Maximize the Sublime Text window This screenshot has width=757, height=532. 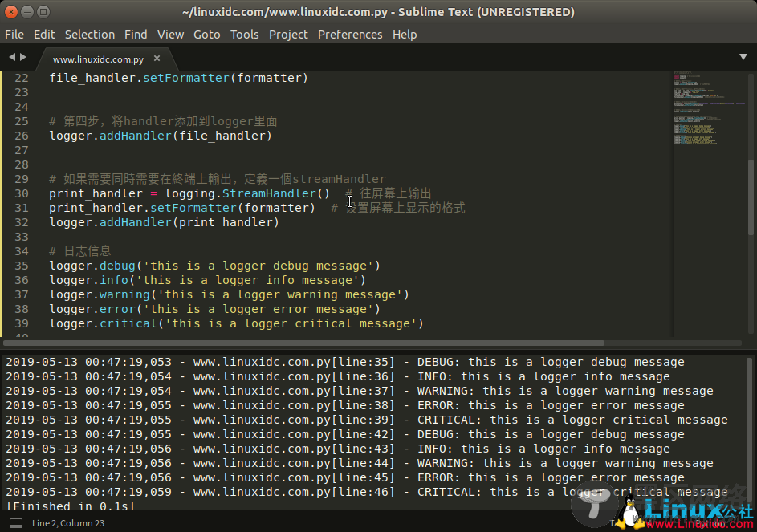[43, 12]
